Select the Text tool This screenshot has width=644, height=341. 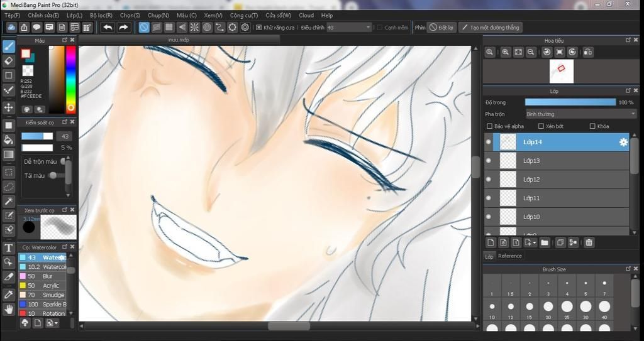[x=9, y=248]
